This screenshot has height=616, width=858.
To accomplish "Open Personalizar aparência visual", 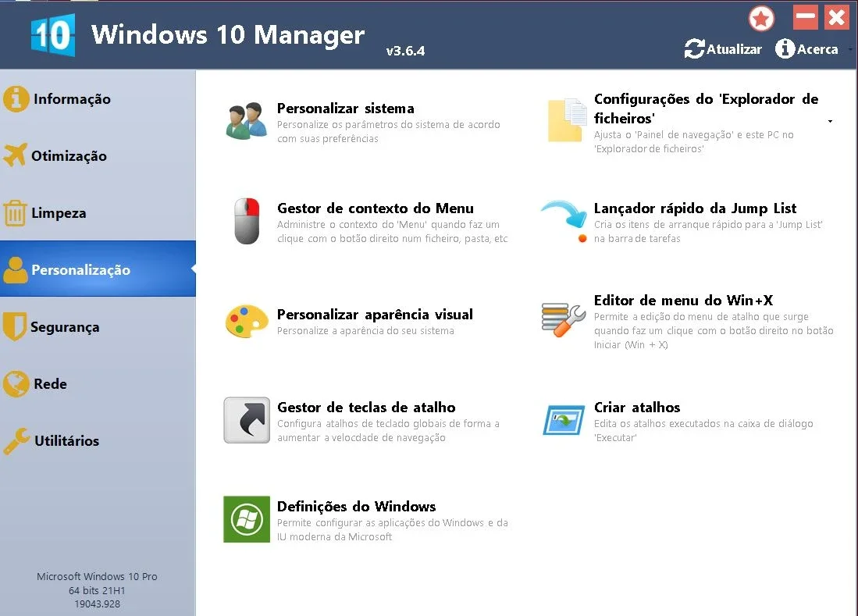I will 375,314.
